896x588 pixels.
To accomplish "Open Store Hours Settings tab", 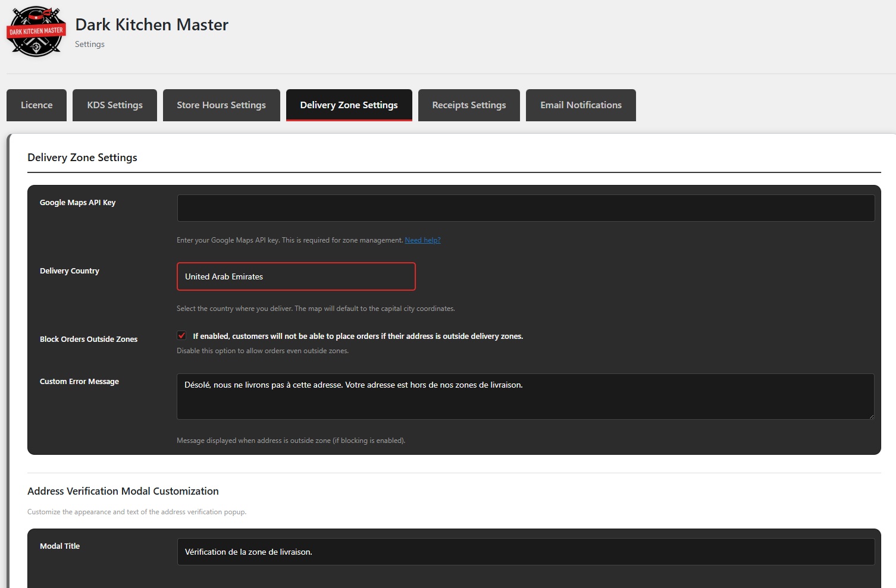I will 221,105.
